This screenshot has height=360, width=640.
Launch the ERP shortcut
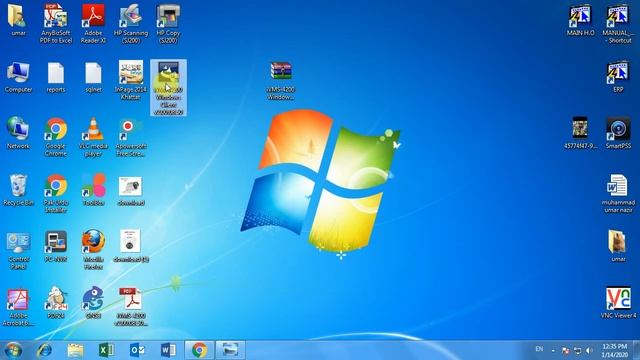click(x=618, y=77)
